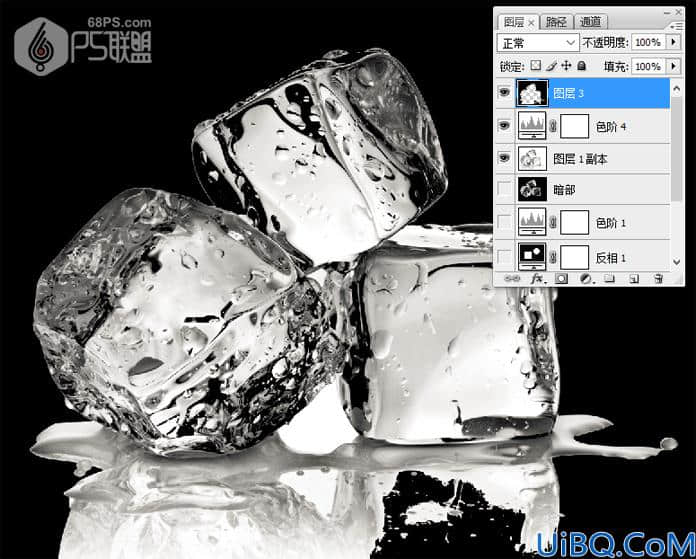Viewport: 696px width, 559px height.
Task: Show the 色阶 1 adjustment layer
Action: [504, 222]
